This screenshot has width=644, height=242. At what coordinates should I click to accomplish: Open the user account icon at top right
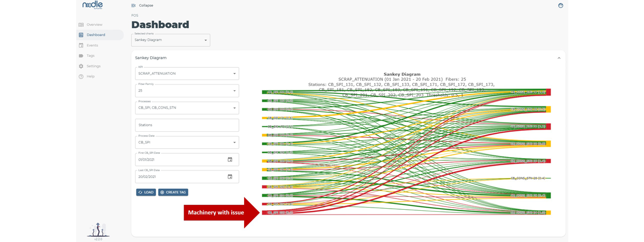(560, 5)
